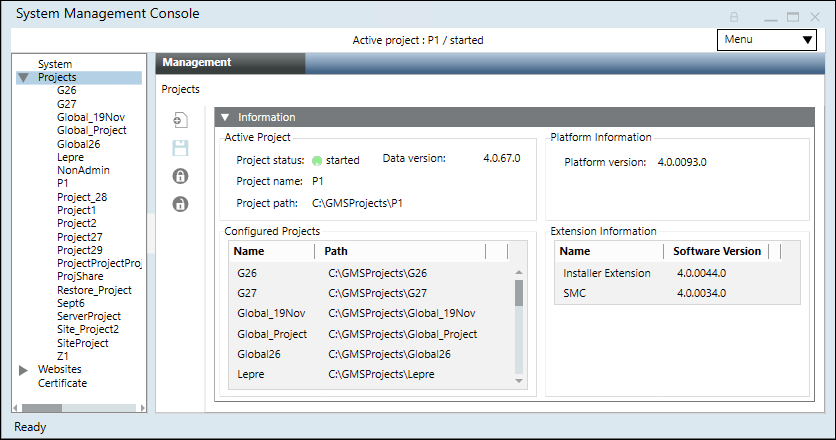Click the green project status indicator
The height and width of the screenshot is (440, 836).
[317, 160]
